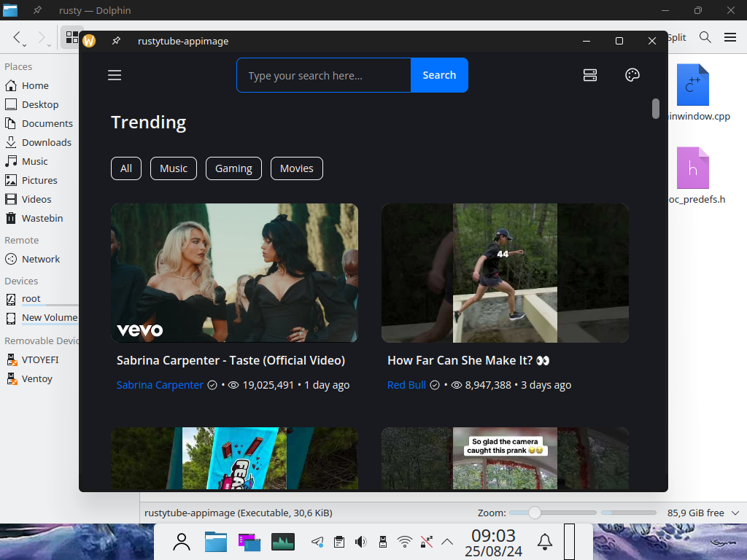Open the Sabrina Carpenter Taste video thumbnail

(234, 273)
